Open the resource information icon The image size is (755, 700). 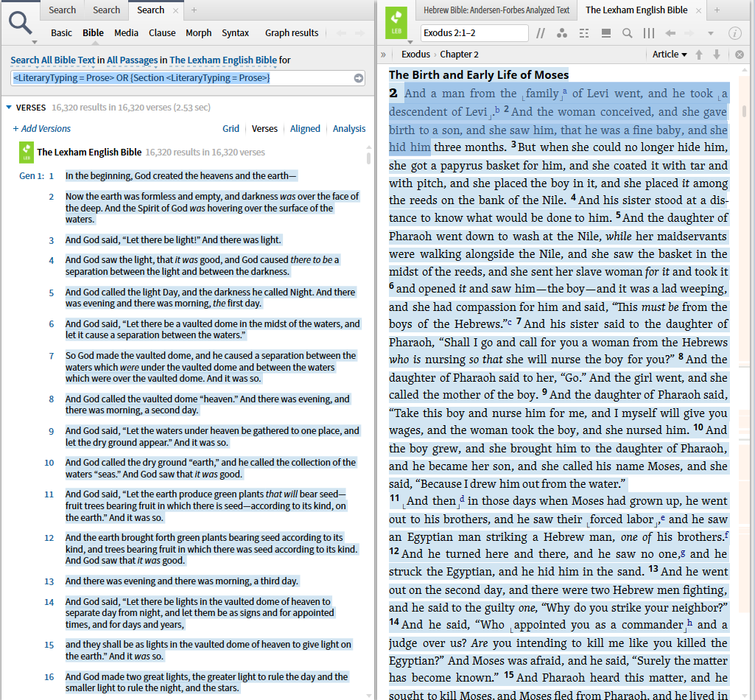tap(735, 33)
